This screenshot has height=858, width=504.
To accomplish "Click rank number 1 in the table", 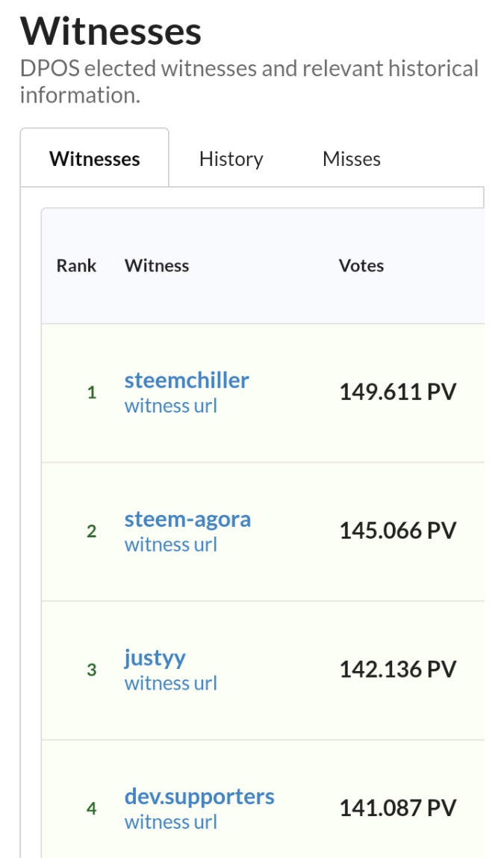I will coord(92,393).
